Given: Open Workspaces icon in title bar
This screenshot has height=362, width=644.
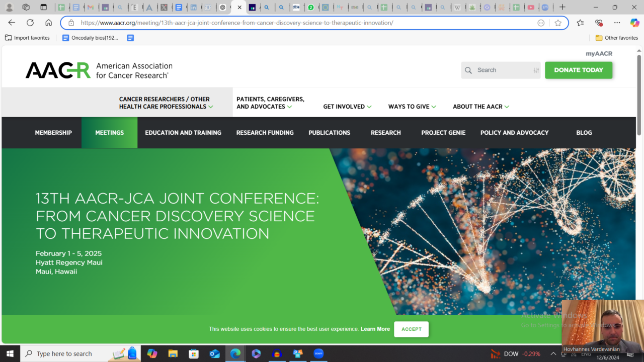Looking at the screenshot, I should tap(26, 8).
